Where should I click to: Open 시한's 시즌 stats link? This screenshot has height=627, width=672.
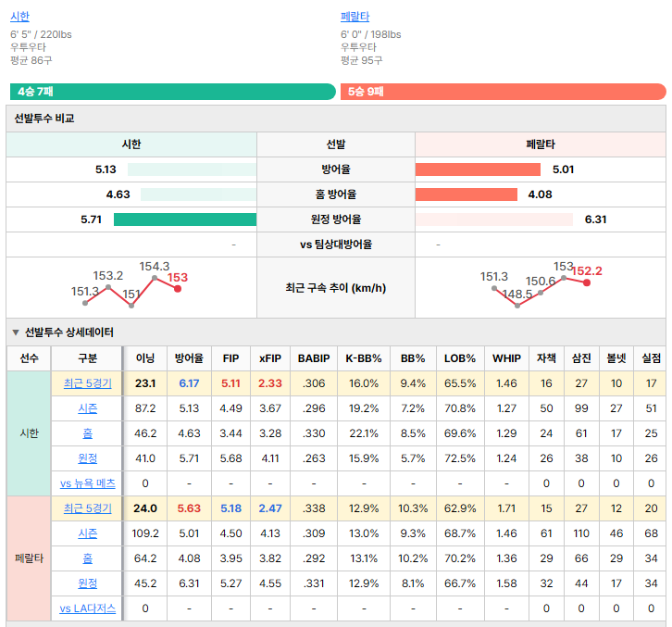87,408
